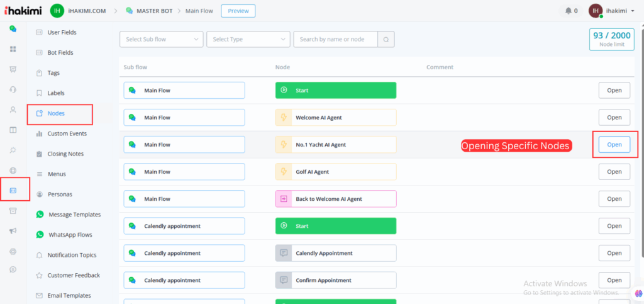Expand the Select Type dropdown

click(x=248, y=39)
